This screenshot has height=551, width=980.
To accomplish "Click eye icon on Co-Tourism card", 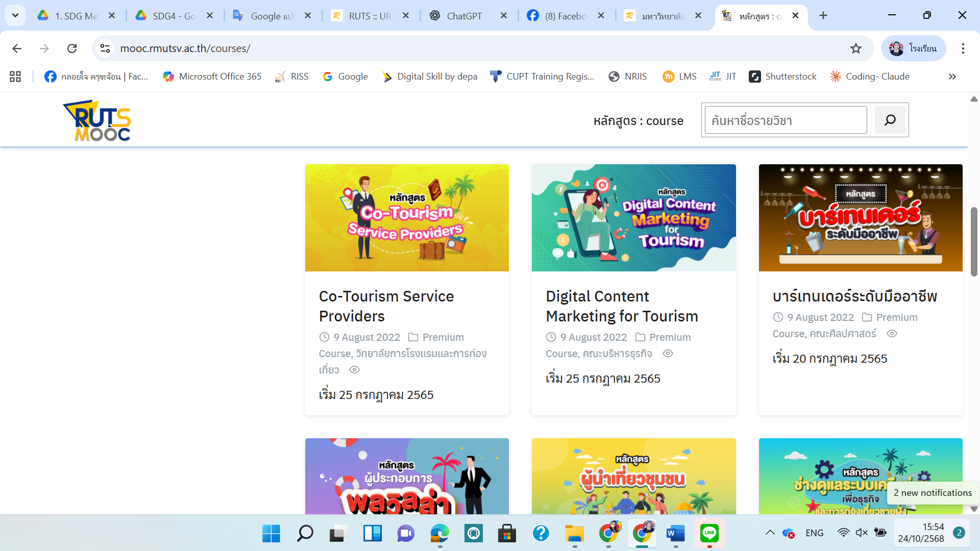I will click(354, 370).
